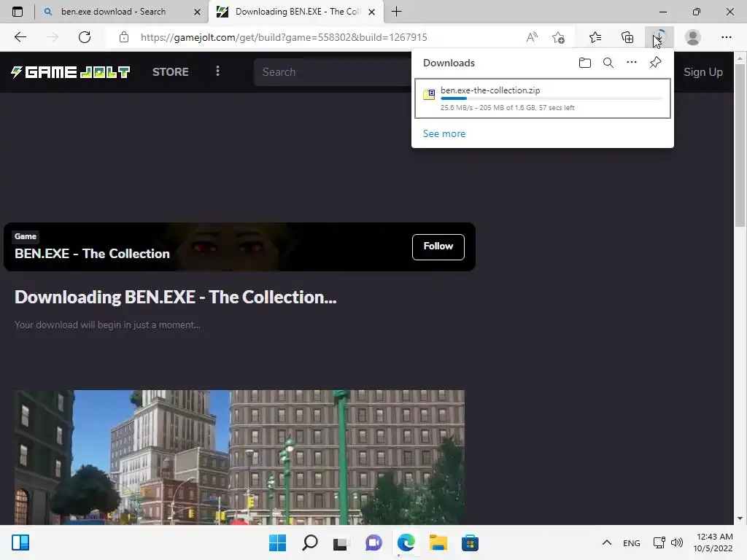Open Microsoft Store from taskbar

(x=470, y=542)
